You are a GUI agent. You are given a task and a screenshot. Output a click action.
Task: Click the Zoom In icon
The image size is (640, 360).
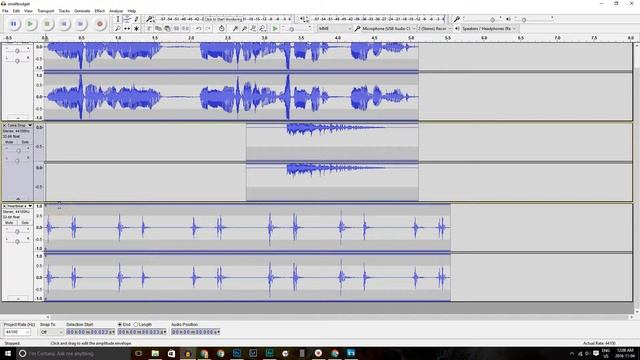(x=236, y=29)
